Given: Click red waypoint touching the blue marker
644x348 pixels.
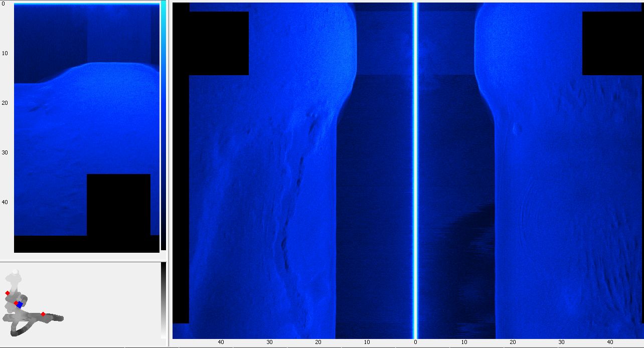Looking at the screenshot, I should pos(16,303).
